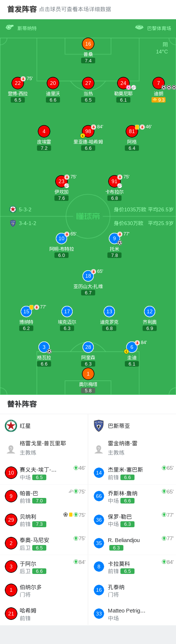Tap the 7.8 rating under 托米
Image resolution: width=176 pixels, height=644 pixels.
pos(114,255)
